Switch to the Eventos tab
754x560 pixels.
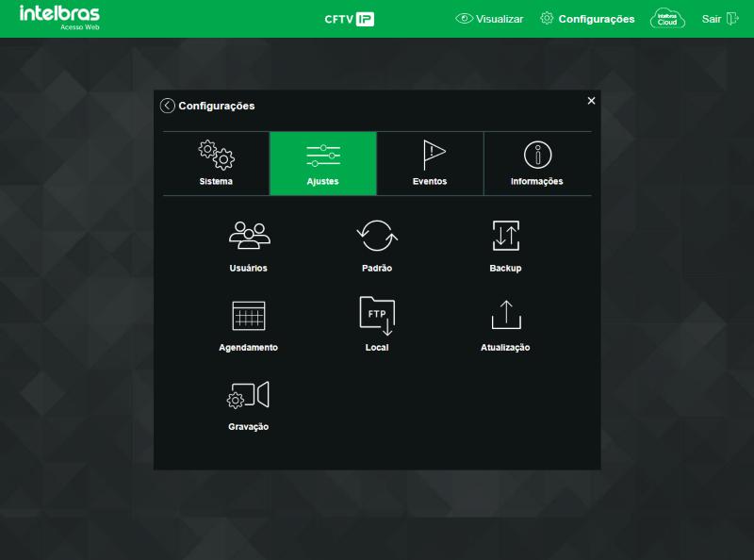coord(430,163)
